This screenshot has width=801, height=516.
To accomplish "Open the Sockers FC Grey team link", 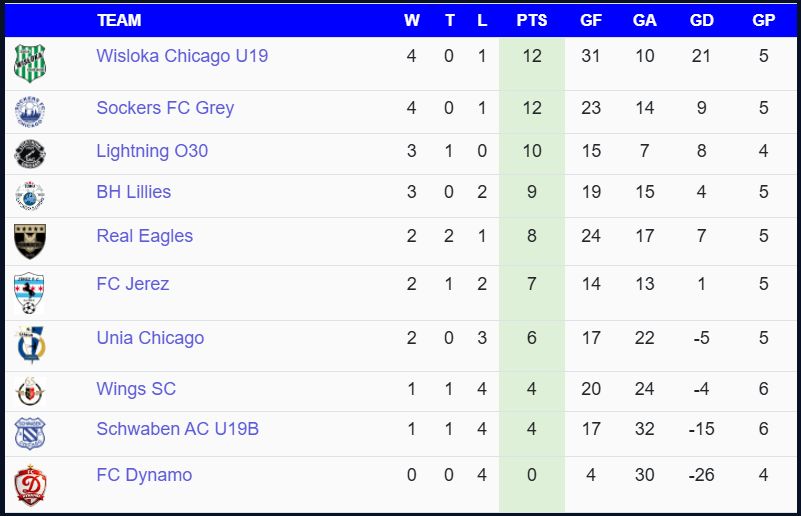I will [x=165, y=108].
